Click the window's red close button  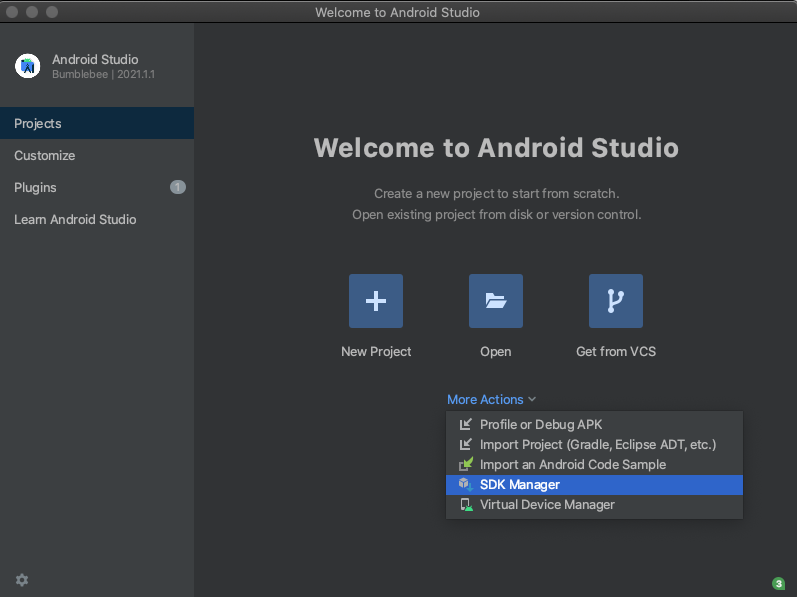(12, 12)
